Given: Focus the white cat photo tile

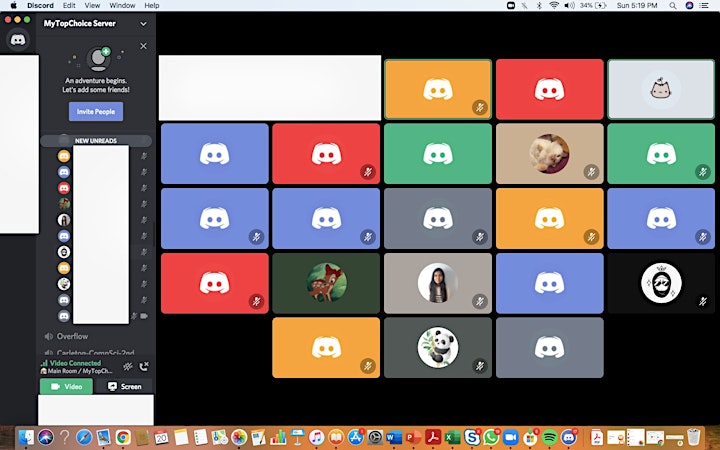Looking at the screenshot, I should [550, 153].
